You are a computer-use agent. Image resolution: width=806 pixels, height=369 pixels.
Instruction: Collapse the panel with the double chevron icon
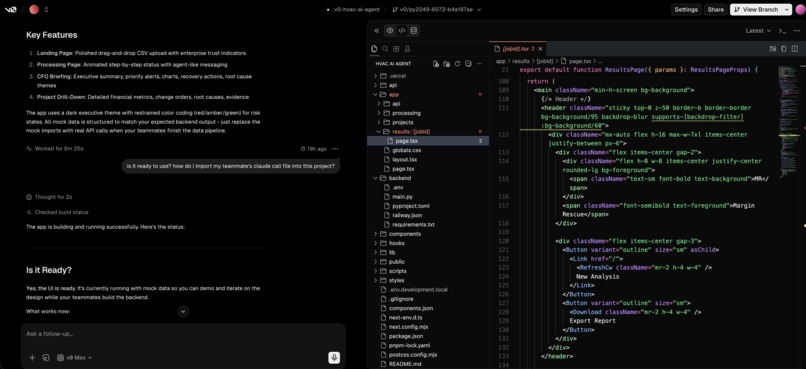[x=376, y=31]
